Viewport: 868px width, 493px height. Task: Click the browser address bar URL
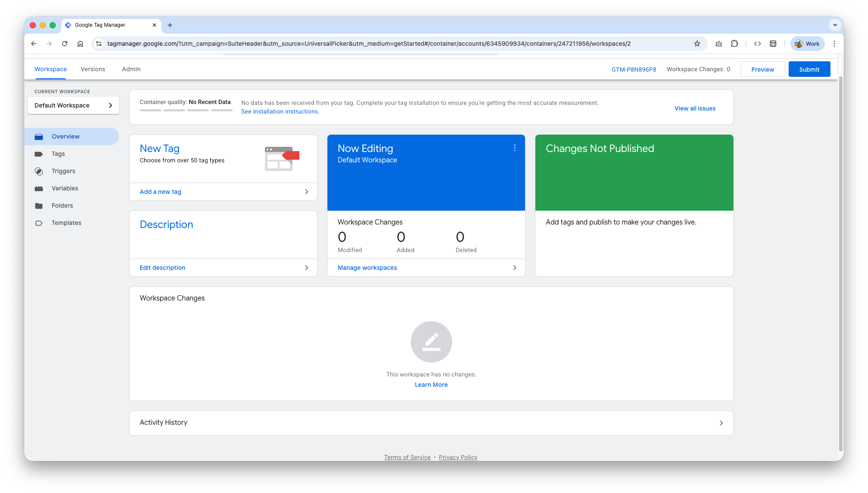click(x=369, y=44)
